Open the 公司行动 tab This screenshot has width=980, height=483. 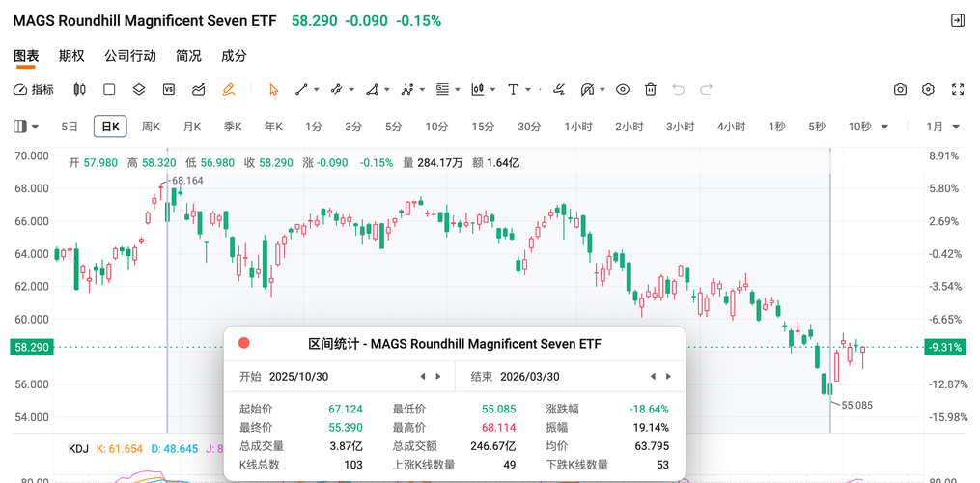point(130,56)
